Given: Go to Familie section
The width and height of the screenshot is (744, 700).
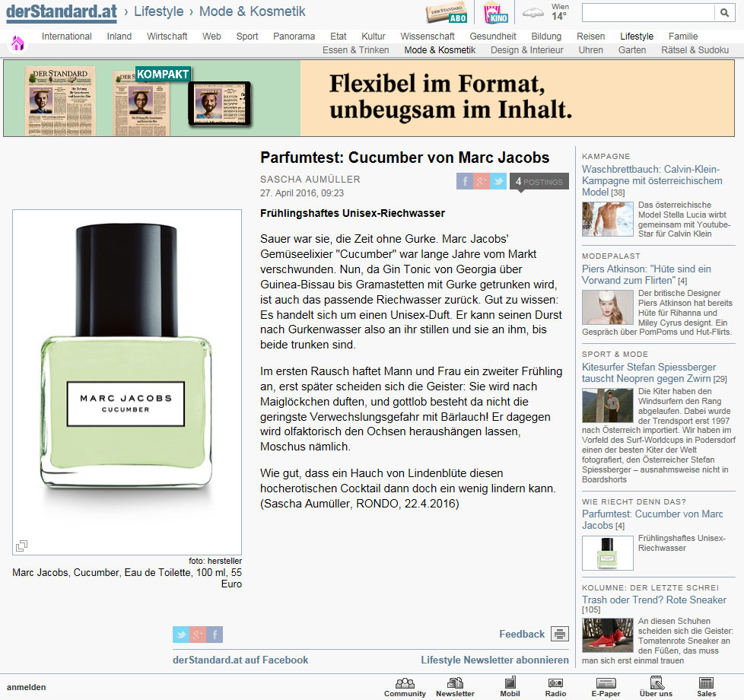Looking at the screenshot, I should click(x=683, y=36).
